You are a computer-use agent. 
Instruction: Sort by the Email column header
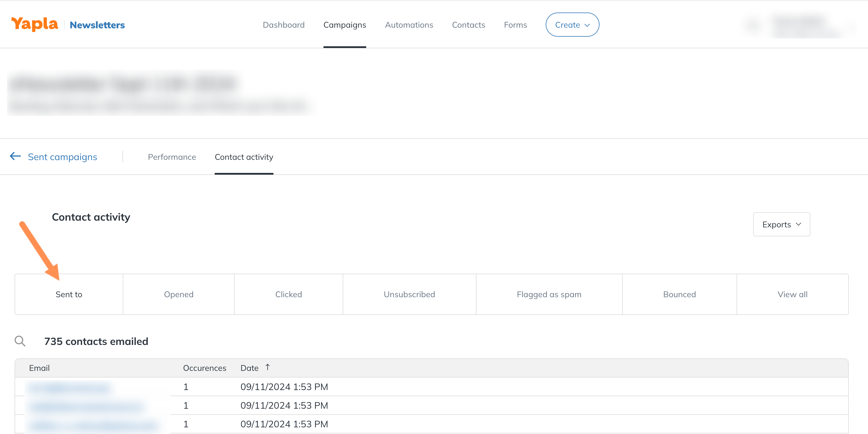[39, 368]
